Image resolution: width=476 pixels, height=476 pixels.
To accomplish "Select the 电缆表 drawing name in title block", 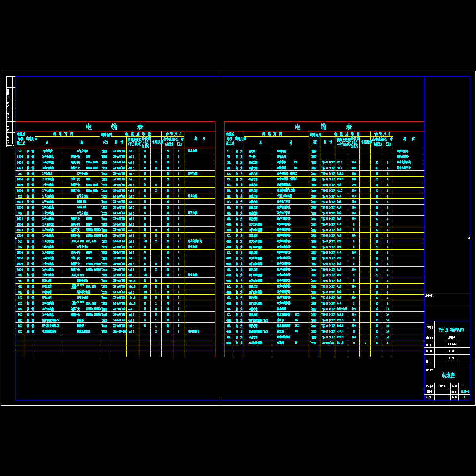I will (448, 375).
